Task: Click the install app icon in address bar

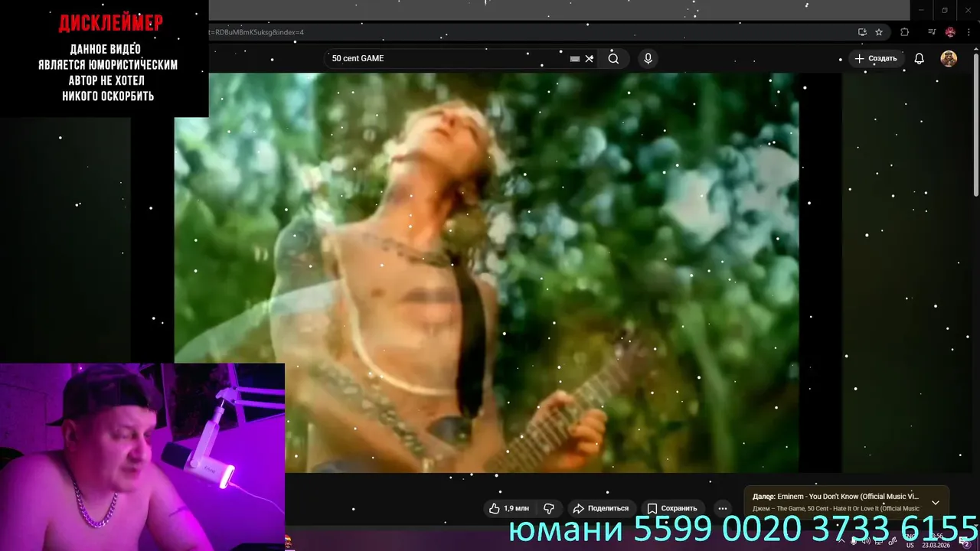Action: click(x=862, y=32)
